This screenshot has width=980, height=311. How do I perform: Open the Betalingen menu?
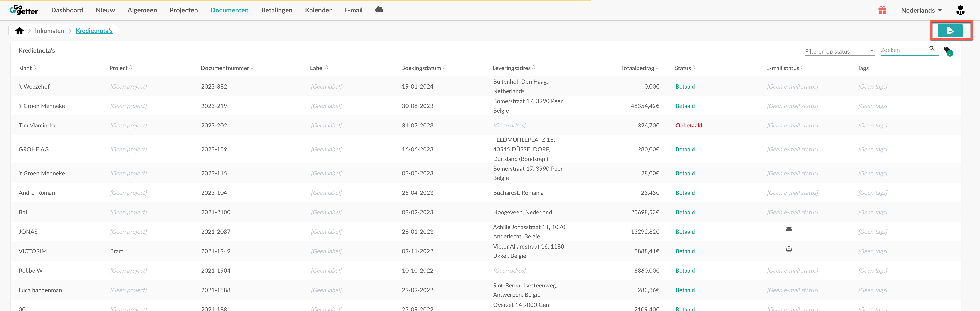(277, 10)
